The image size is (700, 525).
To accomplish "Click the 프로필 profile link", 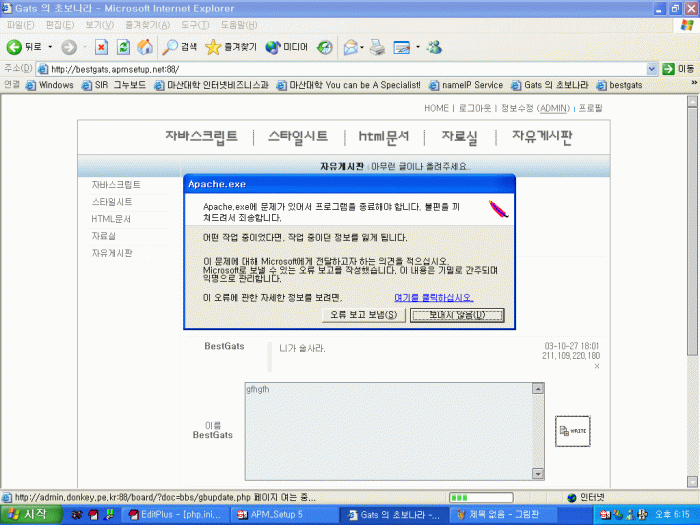I will coord(590,108).
